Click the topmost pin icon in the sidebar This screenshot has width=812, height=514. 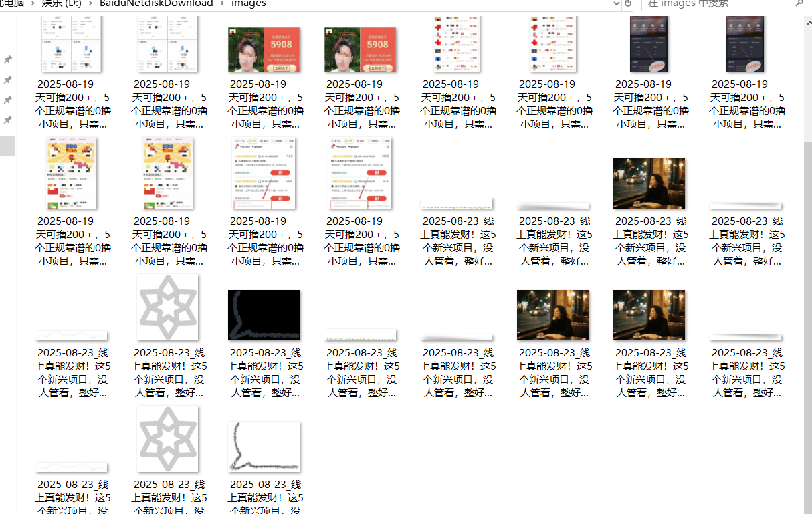pyautogui.click(x=8, y=59)
